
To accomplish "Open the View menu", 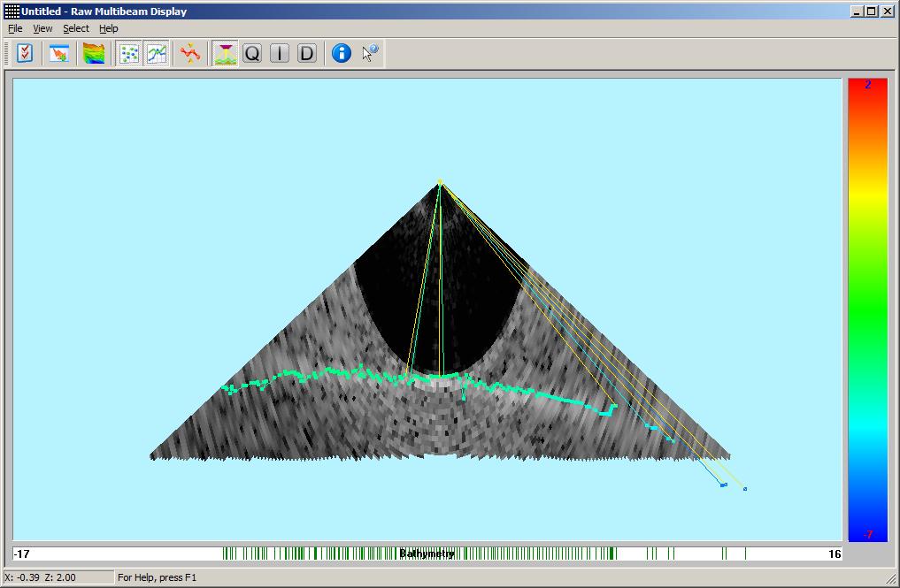I will click(42, 28).
